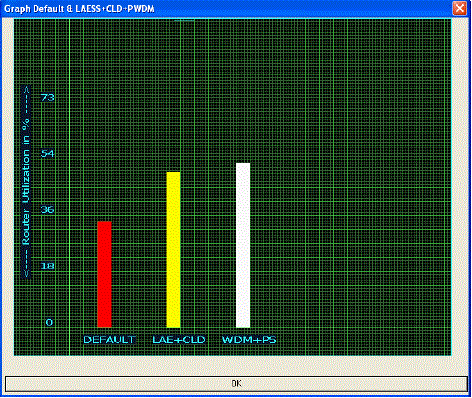This screenshot has height=398, width=472.
Task: Click the 18 value on y-axis
Action: coord(47,266)
